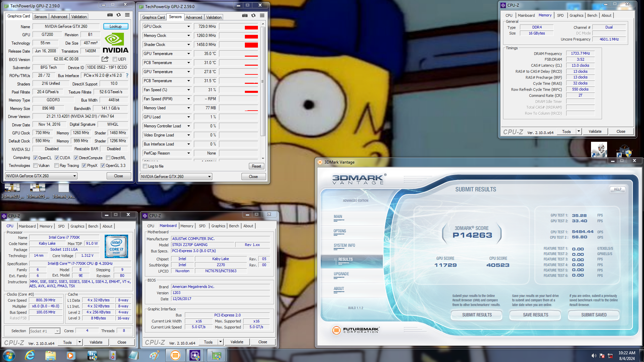Open GPU Load sensor dropdown arrow
644x362 pixels.
pos(189,117)
